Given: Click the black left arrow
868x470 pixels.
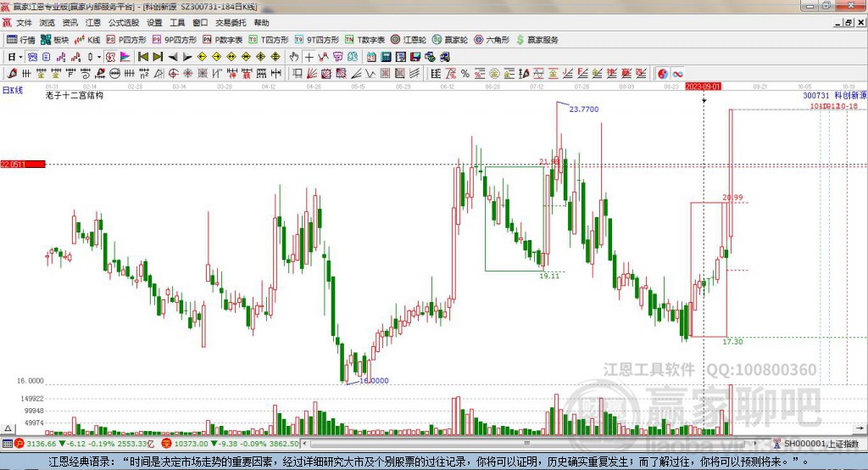Looking at the screenshot, I should click(173, 57).
